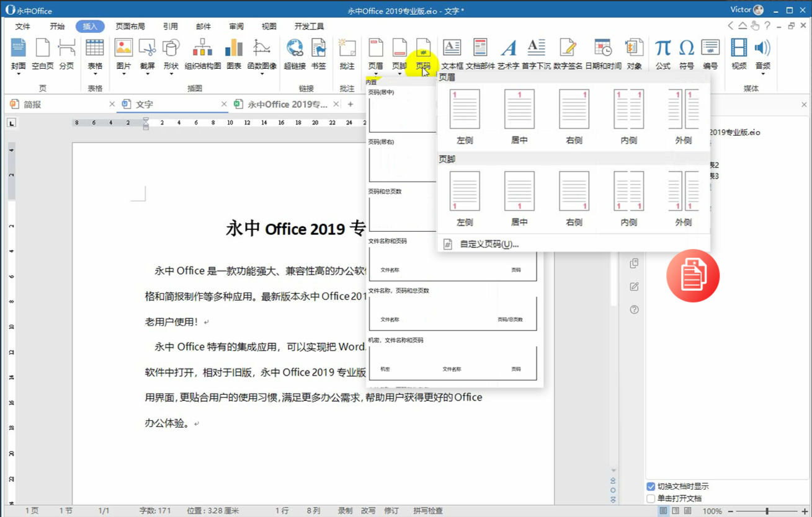This screenshot has height=517, width=812.
Task: Insert an 对象 object
Action: [634, 48]
